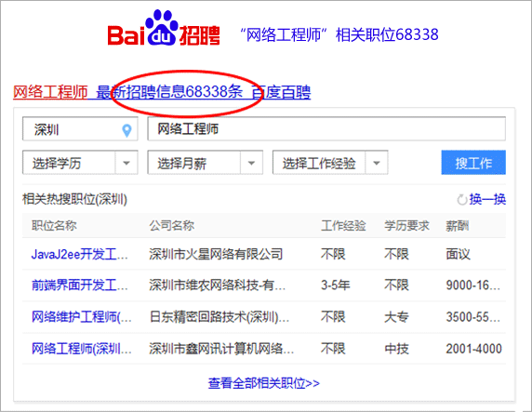Open the 查看全部相关职位 link

coord(263,383)
